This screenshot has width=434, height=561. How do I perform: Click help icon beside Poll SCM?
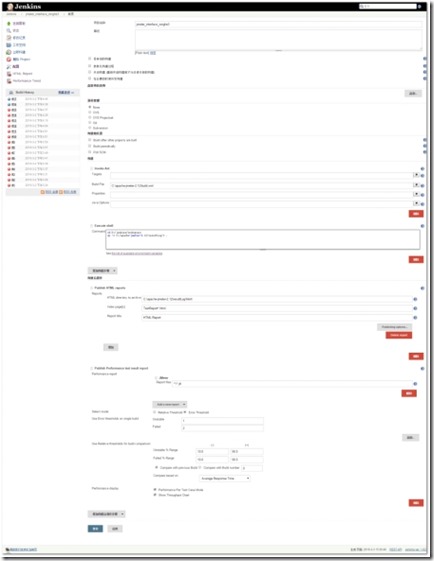pos(425,152)
